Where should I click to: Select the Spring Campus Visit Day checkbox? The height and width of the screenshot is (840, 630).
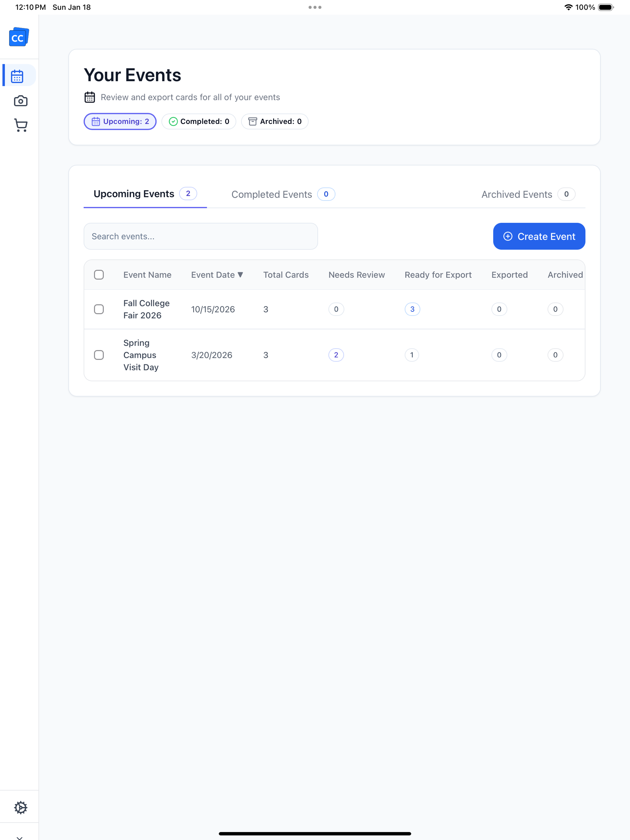click(99, 355)
